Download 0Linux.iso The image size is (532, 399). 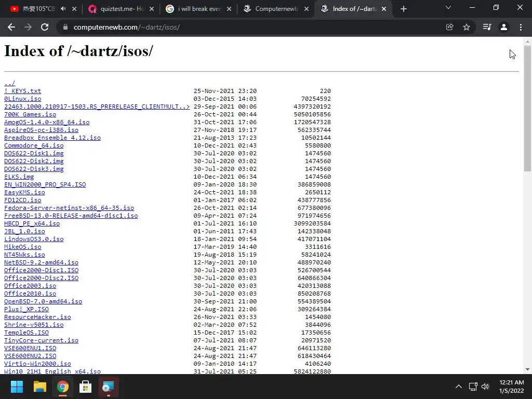[x=23, y=99]
